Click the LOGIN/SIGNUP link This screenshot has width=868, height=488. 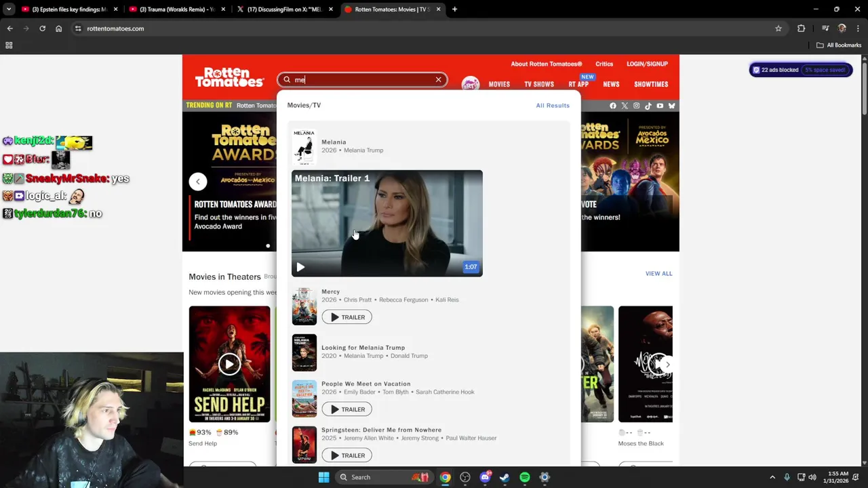[x=647, y=64]
